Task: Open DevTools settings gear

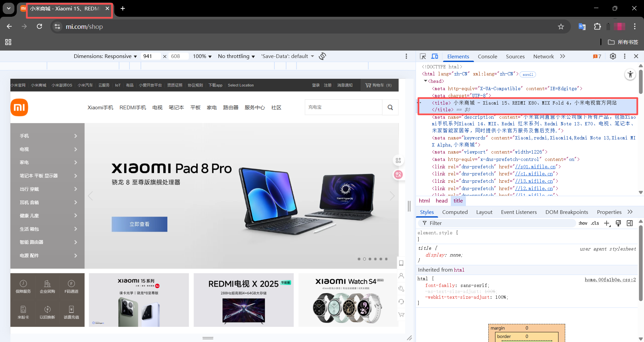Action: (613, 56)
